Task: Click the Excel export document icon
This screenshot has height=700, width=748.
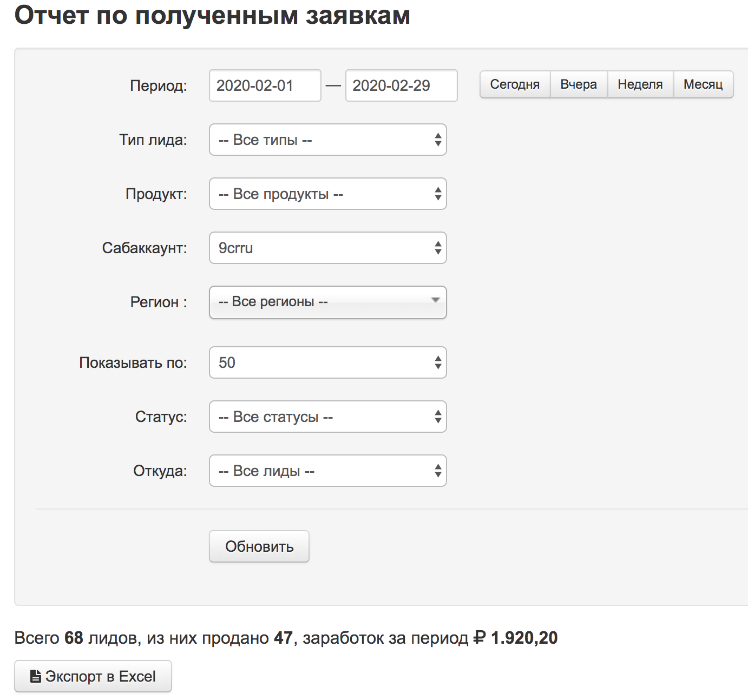Action: (x=36, y=676)
